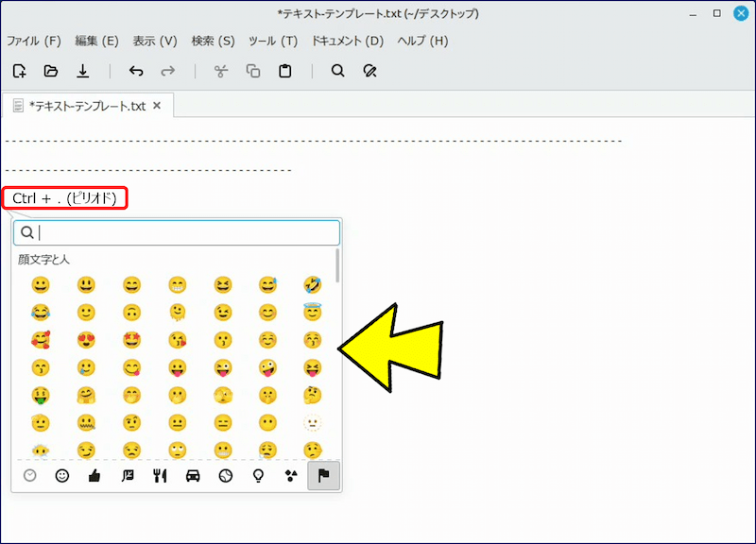Undo the last edit with toolbar arrow

tap(136, 71)
